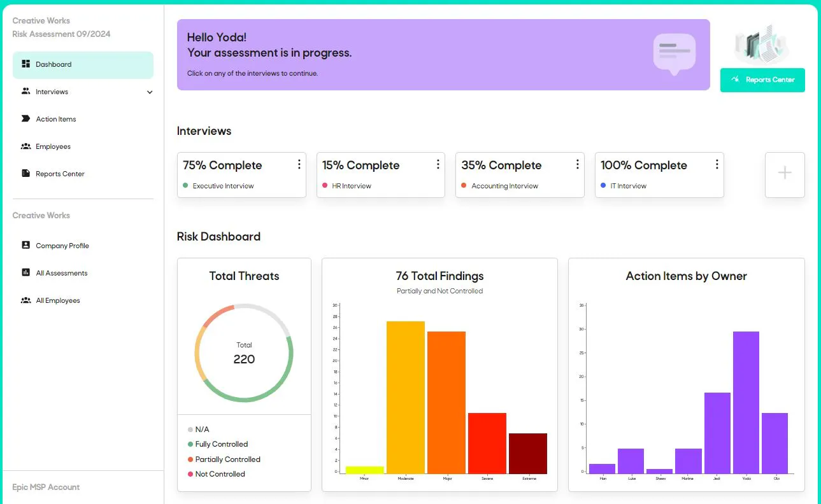Click the Dashboard grid icon in sidebar
The image size is (821, 504).
click(26, 64)
